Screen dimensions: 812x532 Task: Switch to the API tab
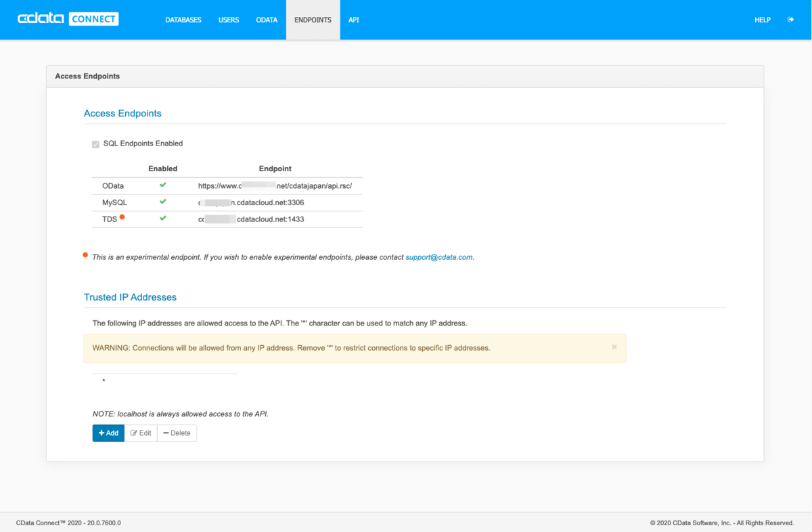(354, 20)
